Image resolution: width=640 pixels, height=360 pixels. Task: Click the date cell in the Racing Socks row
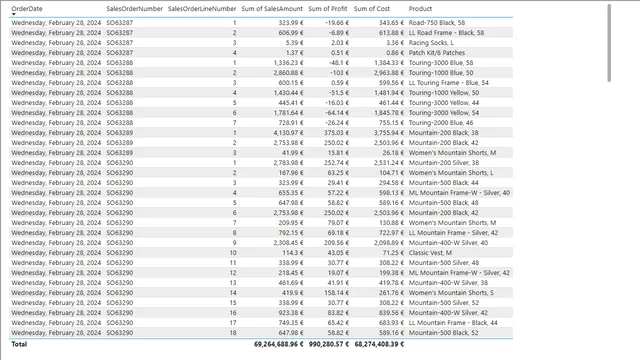(x=56, y=42)
